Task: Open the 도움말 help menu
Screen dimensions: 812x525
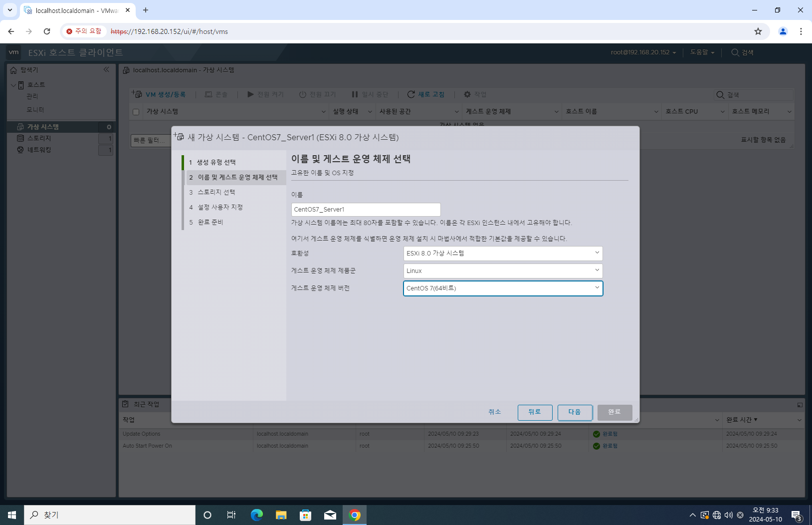Action: pyautogui.click(x=702, y=52)
